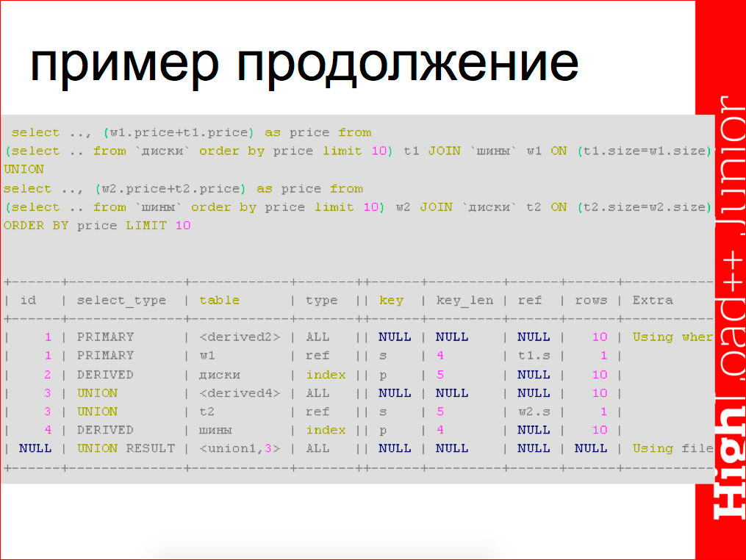This screenshot has width=746, height=560.
Task: Click the rows count 10 for <derived4>
Action: point(600,392)
